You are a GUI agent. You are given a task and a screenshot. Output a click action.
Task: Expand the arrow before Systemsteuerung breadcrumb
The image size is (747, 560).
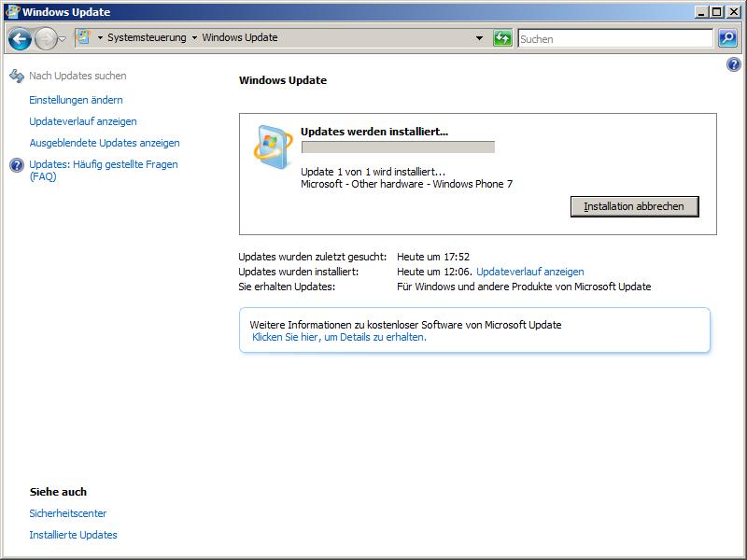[100, 38]
